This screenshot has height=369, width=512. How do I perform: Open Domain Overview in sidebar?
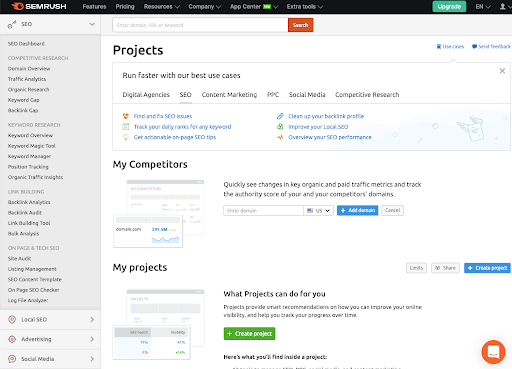(x=29, y=69)
